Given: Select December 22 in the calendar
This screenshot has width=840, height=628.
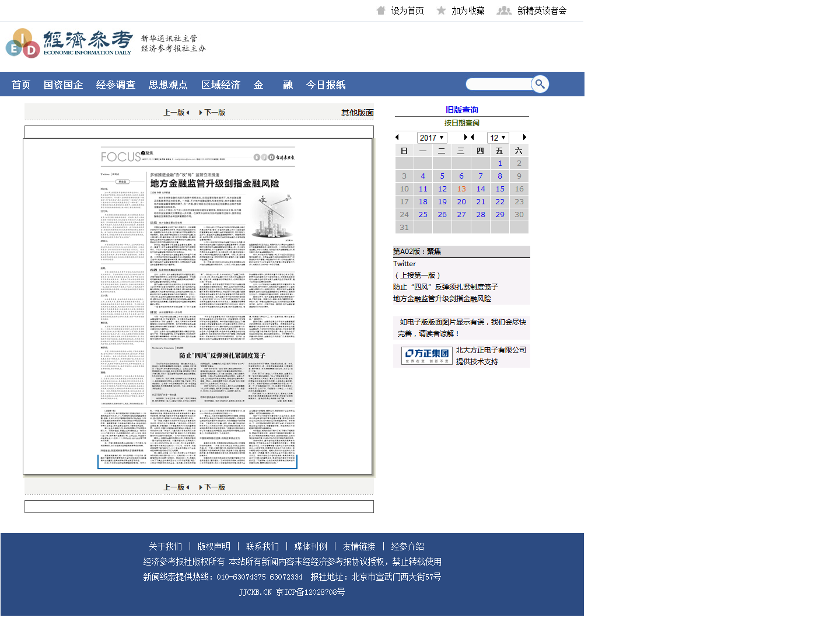Looking at the screenshot, I should coord(500,201).
